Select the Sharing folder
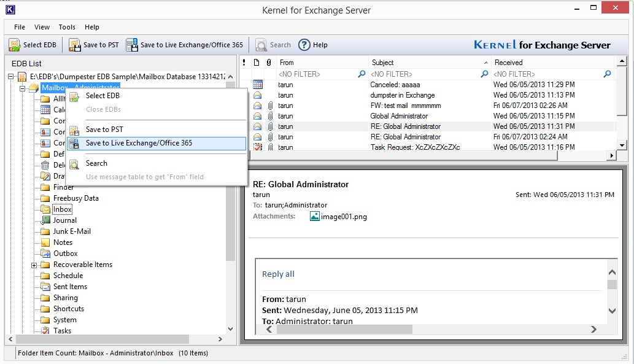The width and height of the screenshot is (634, 364). [x=66, y=298]
